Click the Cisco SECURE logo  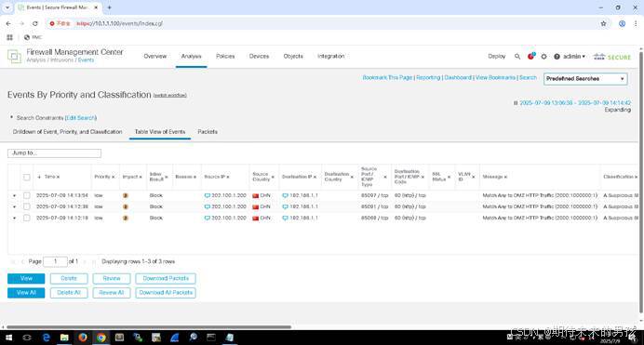click(612, 57)
